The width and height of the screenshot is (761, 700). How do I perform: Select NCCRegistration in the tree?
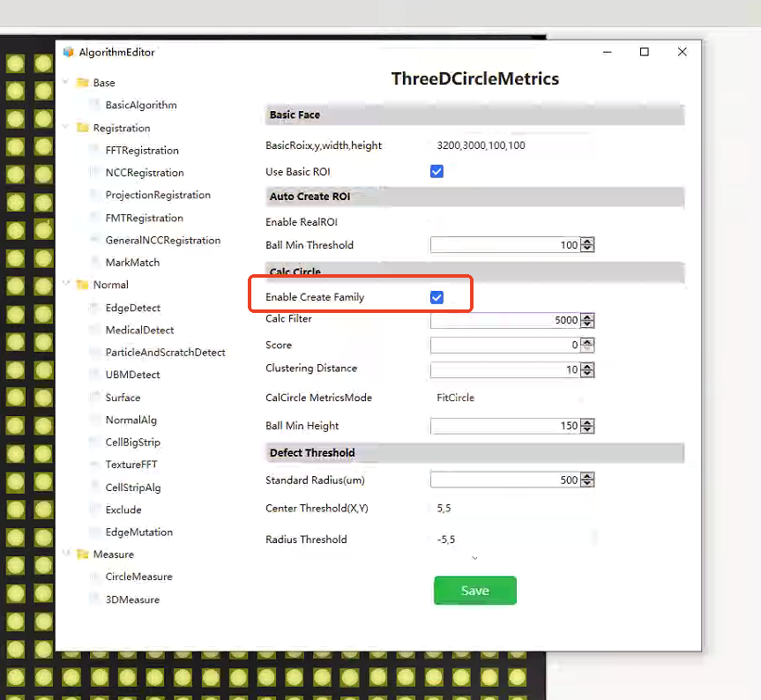pyautogui.click(x=145, y=173)
